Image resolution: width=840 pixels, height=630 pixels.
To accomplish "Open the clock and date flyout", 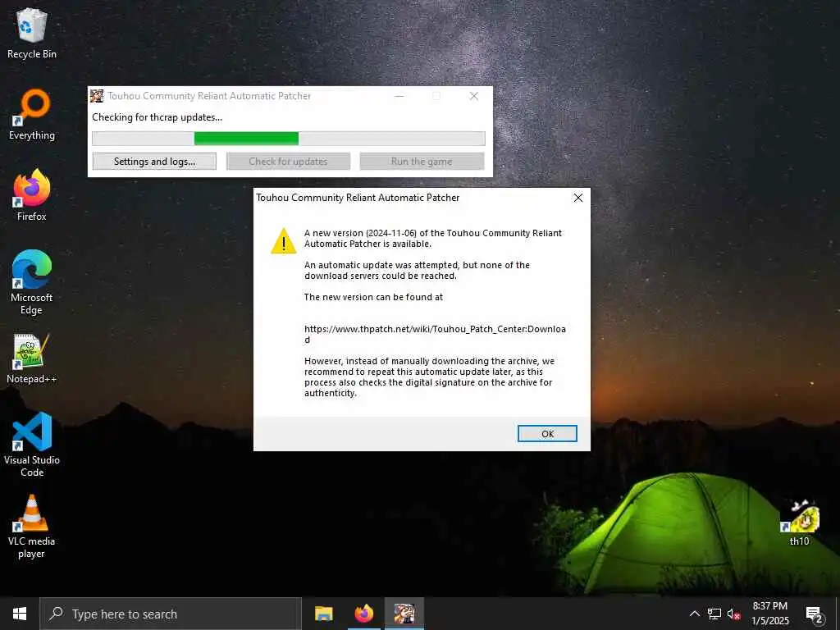I will pyautogui.click(x=769, y=614).
